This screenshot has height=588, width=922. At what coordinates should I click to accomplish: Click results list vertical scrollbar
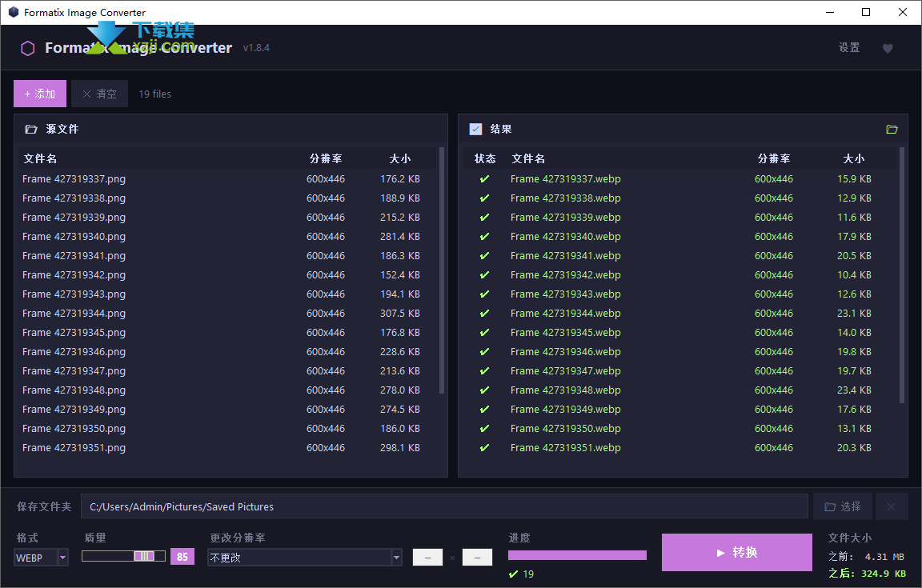902,275
